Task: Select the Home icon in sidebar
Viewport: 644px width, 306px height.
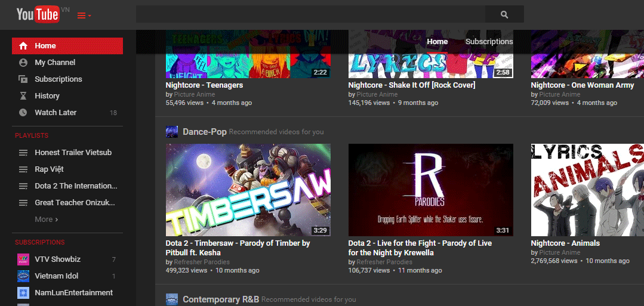Action: coord(23,46)
